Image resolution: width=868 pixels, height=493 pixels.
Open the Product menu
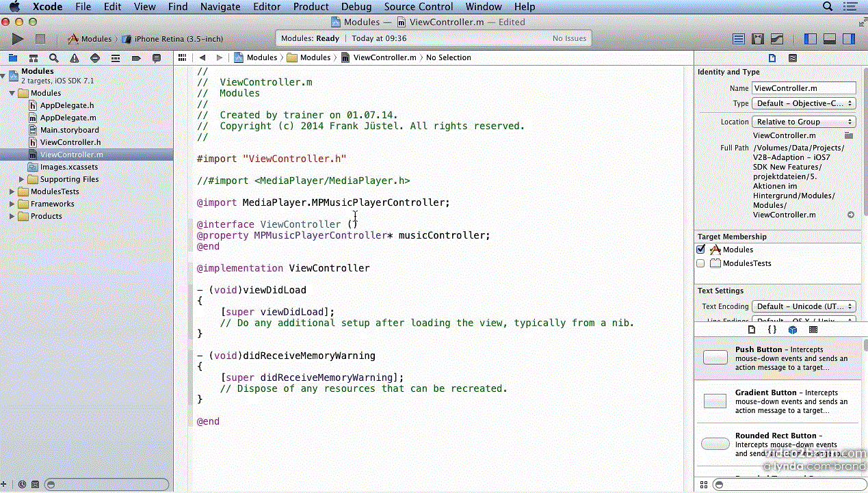click(x=311, y=7)
